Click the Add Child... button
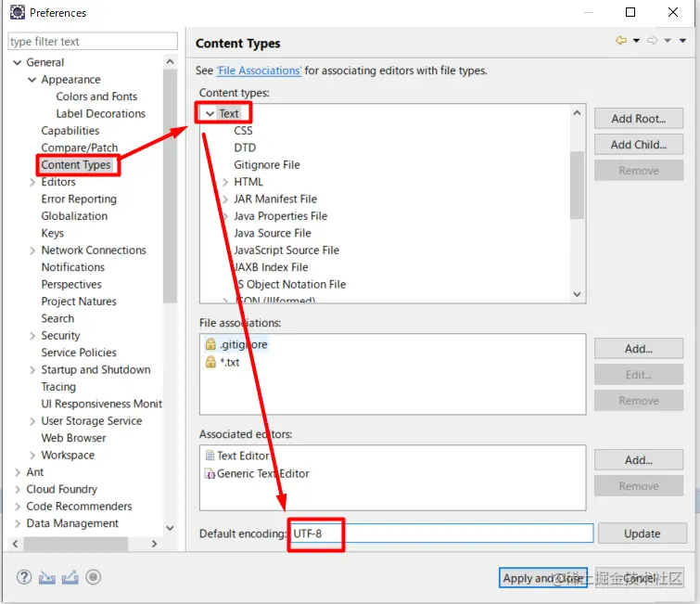Image resolution: width=700 pixels, height=604 pixels. 639,145
